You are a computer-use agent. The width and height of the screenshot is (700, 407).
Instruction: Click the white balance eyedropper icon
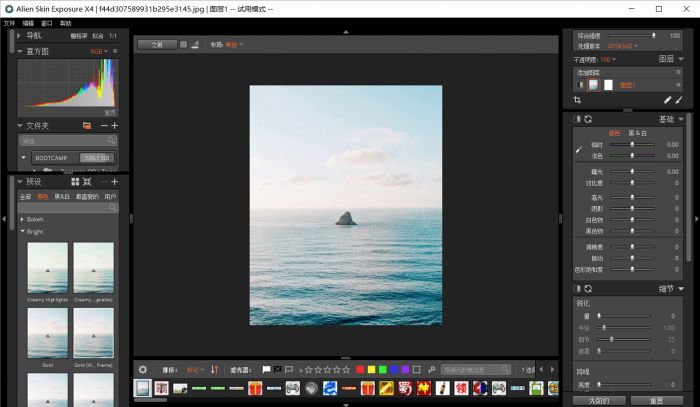577,150
